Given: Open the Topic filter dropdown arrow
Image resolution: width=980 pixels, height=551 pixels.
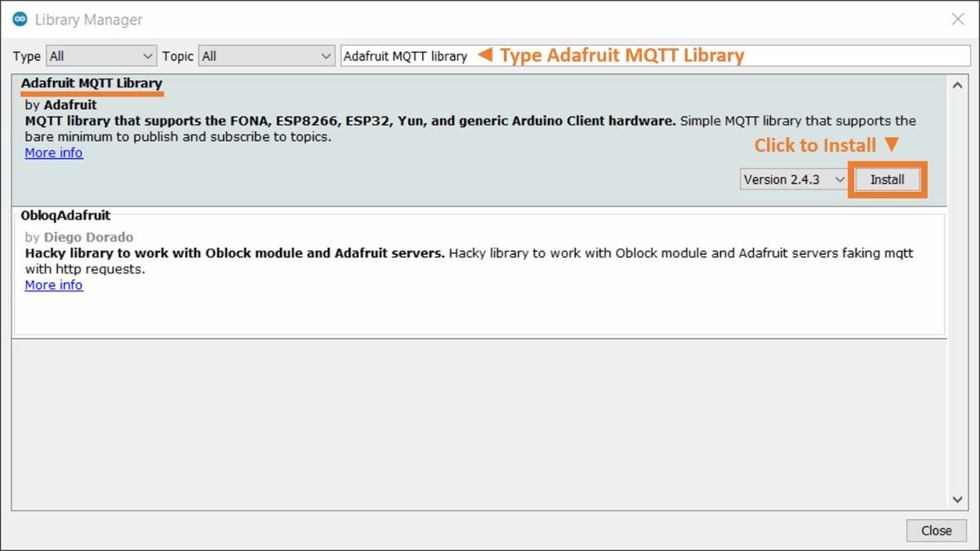Looking at the screenshot, I should [325, 56].
